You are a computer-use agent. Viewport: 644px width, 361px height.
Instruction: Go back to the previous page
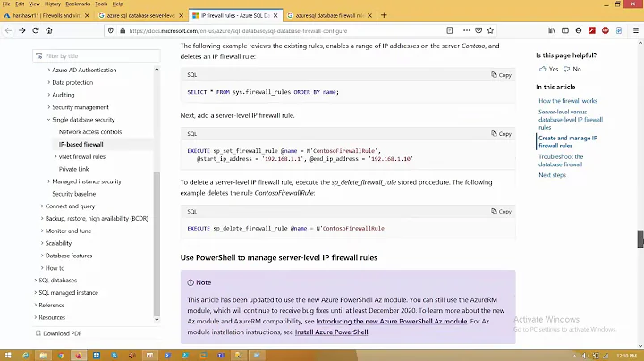tap(8, 30)
